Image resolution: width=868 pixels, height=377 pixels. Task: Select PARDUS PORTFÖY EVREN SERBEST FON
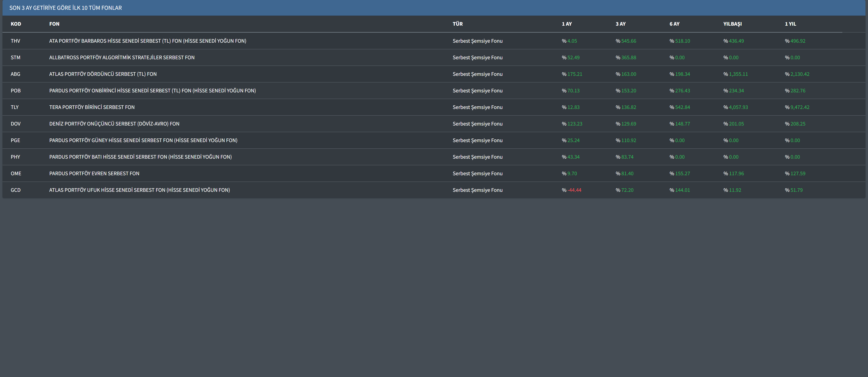click(x=94, y=173)
